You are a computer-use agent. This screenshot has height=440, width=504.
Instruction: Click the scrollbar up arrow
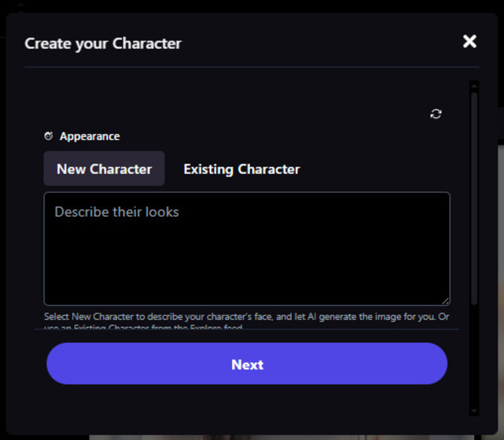pos(474,85)
